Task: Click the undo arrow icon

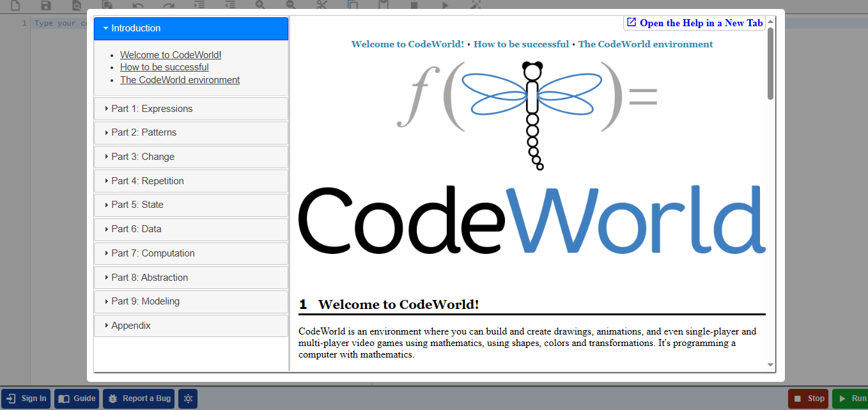Action: click(x=137, y=4)
